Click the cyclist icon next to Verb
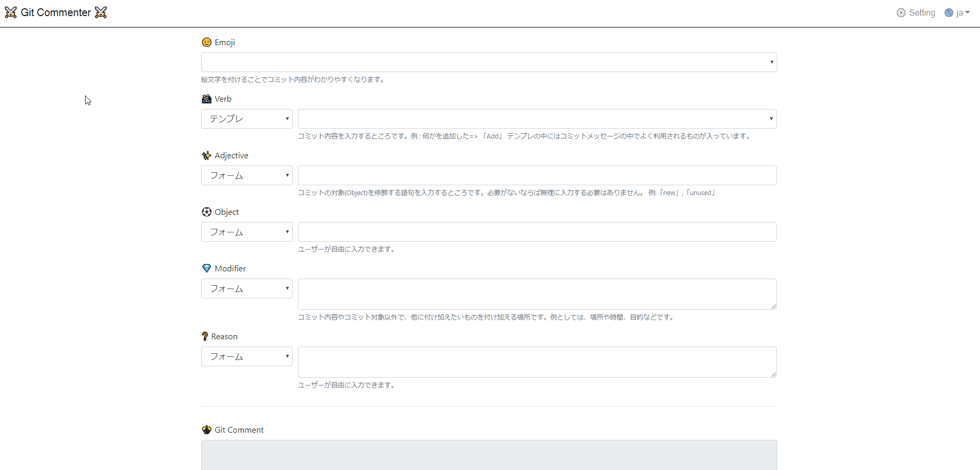Image resolution: width=980 pixels, height=470 pixels. (x=206, y=99)
